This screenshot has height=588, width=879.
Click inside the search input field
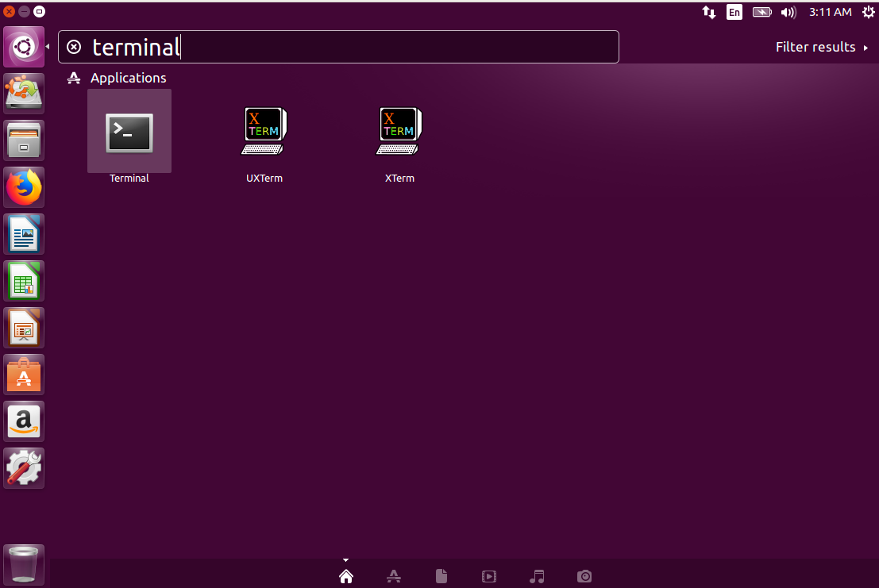click(x=318, y=47)
